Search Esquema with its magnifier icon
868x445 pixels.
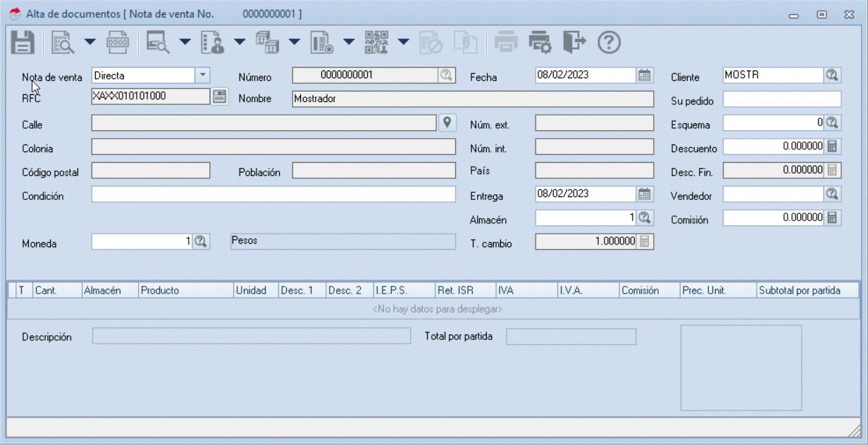832,123
